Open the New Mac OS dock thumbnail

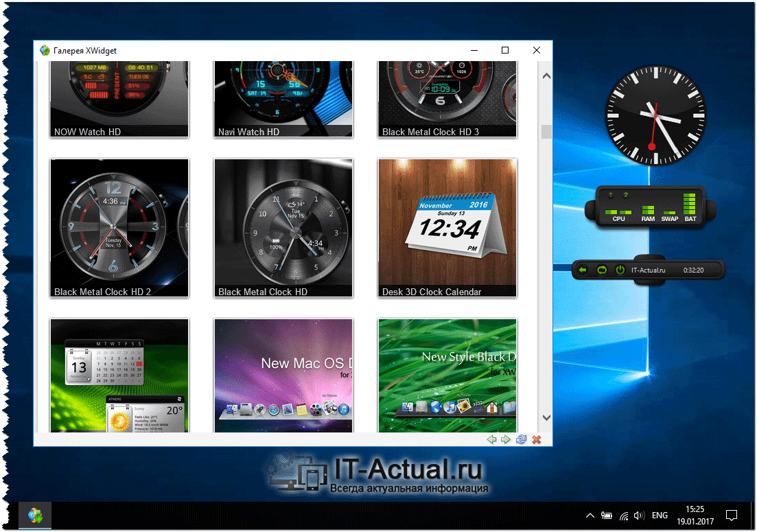tap(283, 375)
